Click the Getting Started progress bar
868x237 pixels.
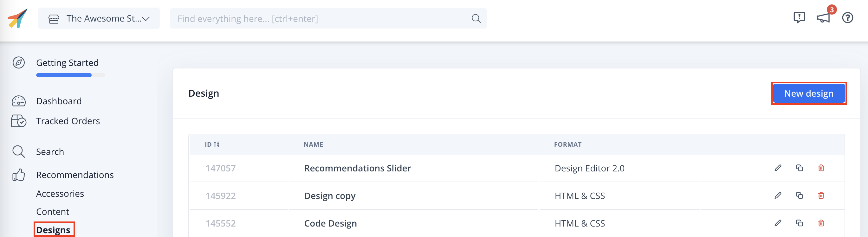(70, 75)
